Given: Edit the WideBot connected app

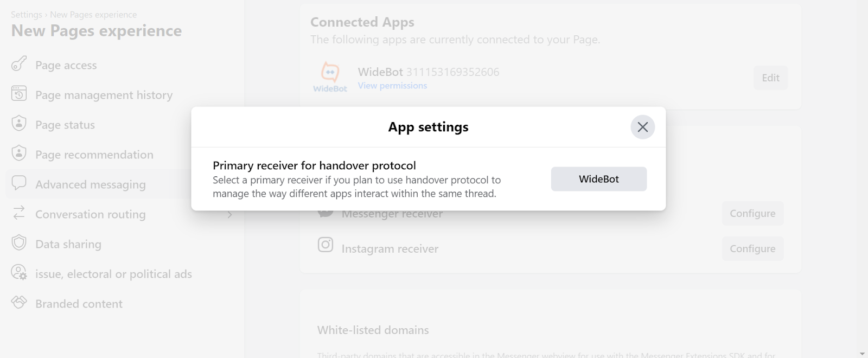Looking at the screenshot, I should tap(770, 78).
